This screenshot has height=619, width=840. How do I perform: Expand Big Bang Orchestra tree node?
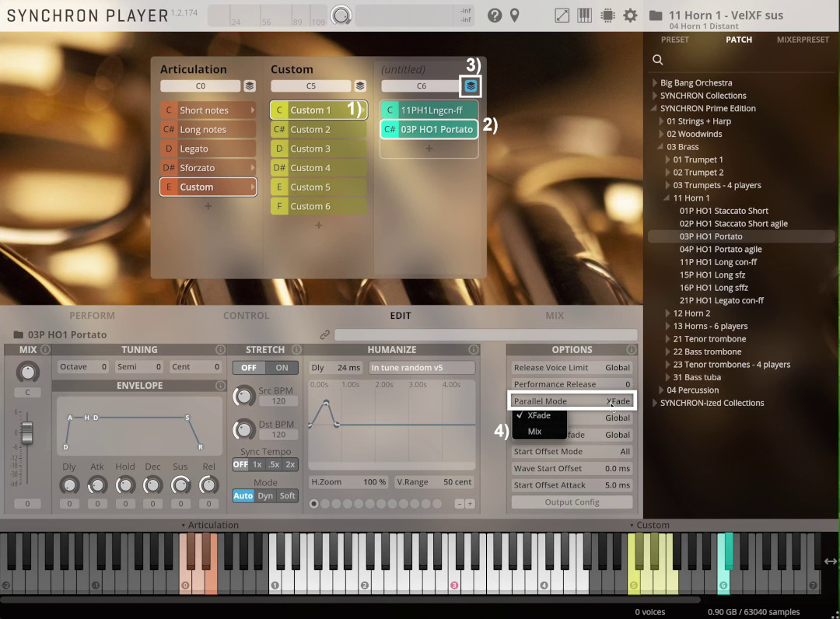(655, 83)
